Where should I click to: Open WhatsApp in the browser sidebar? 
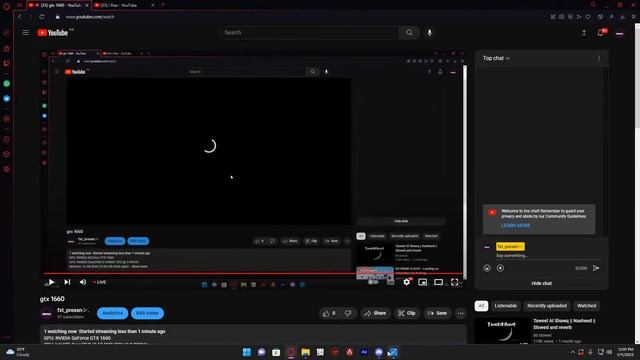[7, 83]
